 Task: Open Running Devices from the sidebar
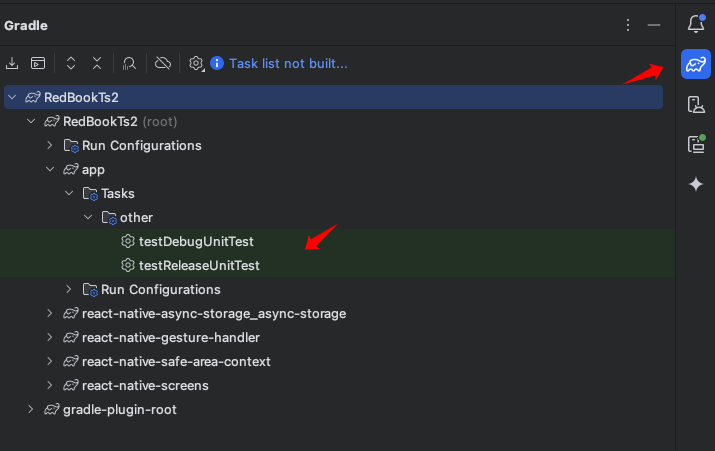pos(696,144)
